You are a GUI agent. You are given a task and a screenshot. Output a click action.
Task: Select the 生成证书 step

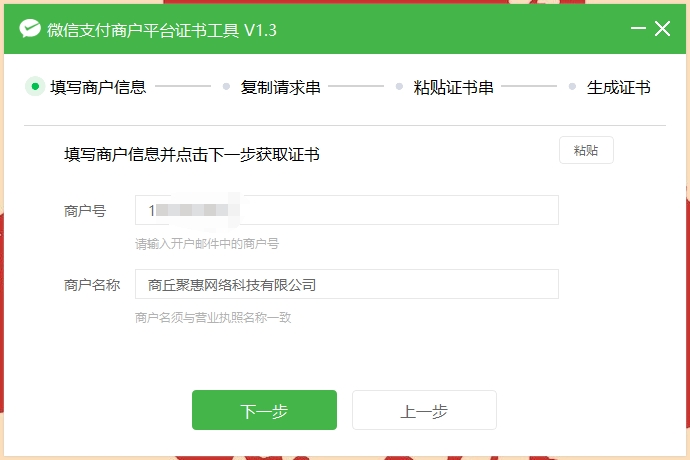[618, 87]
